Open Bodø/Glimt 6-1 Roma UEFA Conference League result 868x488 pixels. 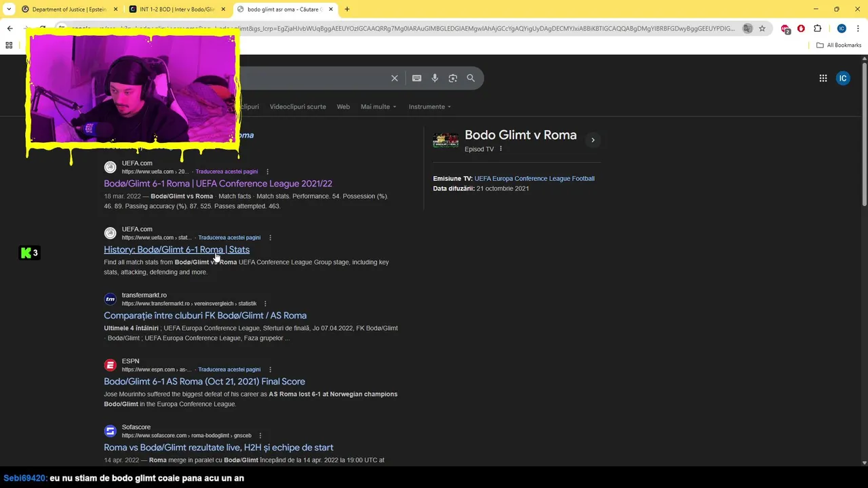point(218,184)
